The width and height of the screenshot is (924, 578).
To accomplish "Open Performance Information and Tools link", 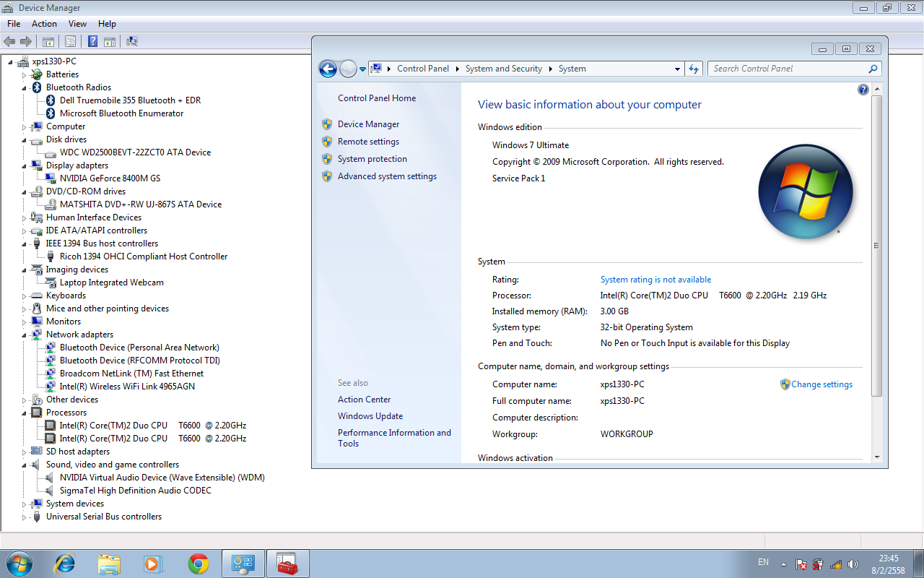I will tap(394, 438).
